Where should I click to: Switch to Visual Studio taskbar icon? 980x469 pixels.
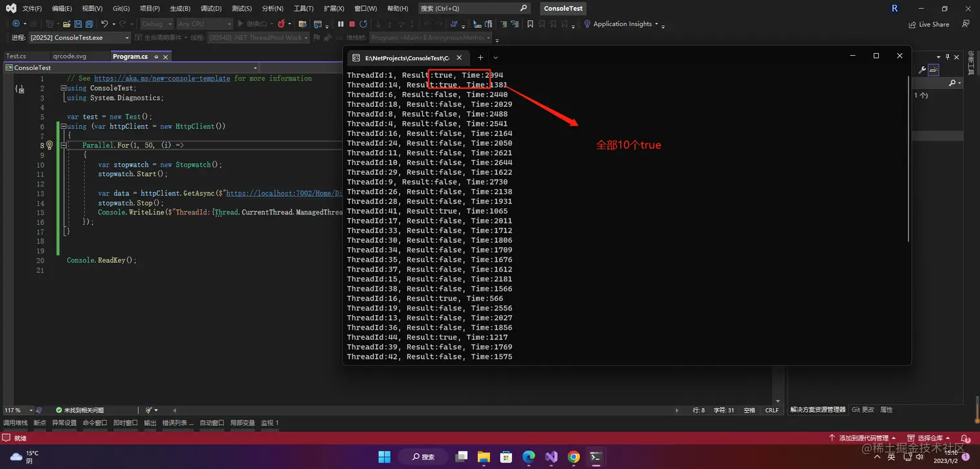551,457
